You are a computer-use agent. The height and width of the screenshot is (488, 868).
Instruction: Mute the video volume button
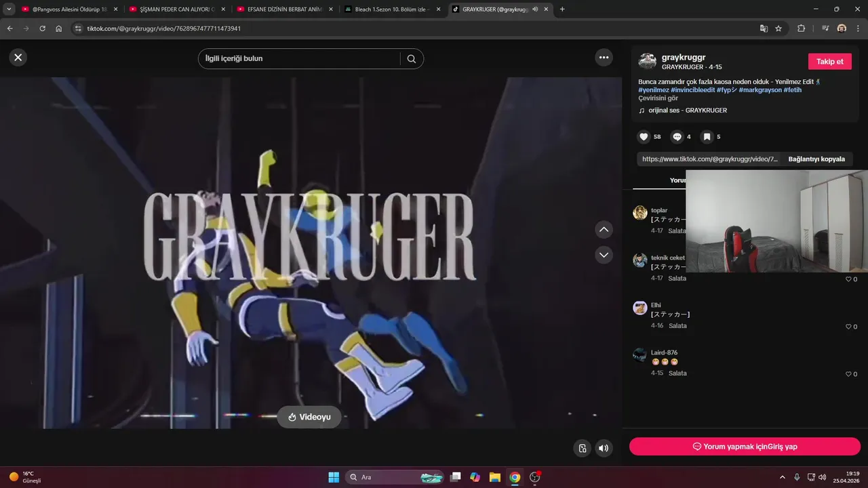click(x=604, y=448)
